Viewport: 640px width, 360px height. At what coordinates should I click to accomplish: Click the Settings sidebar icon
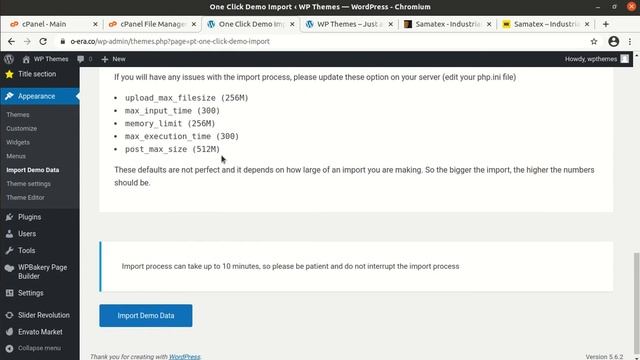point(9,293)
